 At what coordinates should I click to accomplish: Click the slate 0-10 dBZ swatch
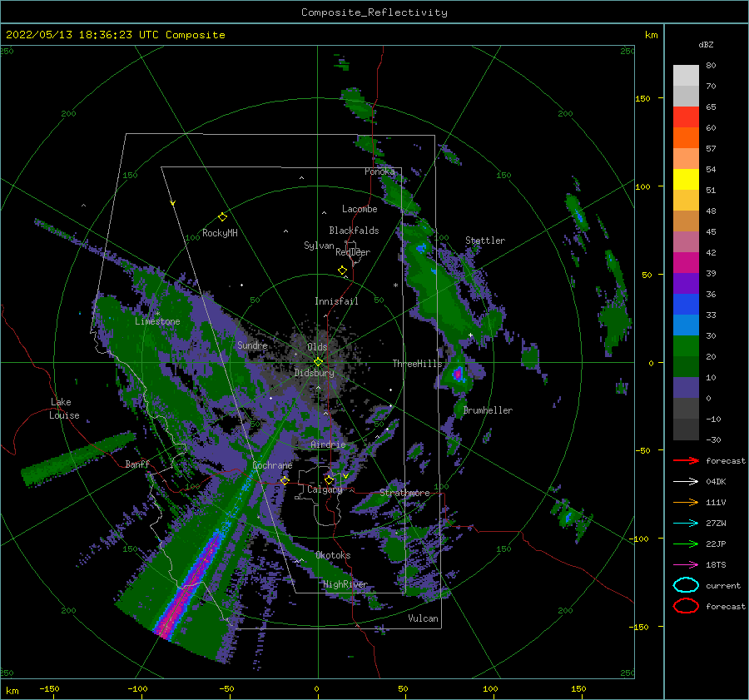[686, 388]
